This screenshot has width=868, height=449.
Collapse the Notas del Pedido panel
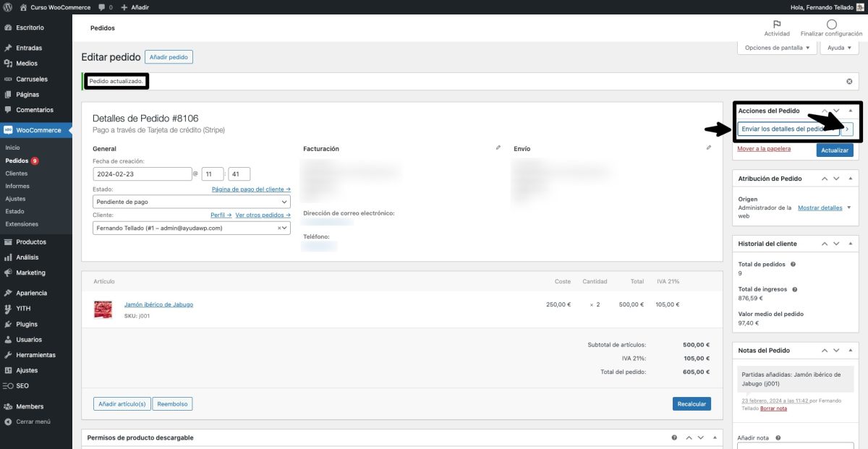pos(851,350)
